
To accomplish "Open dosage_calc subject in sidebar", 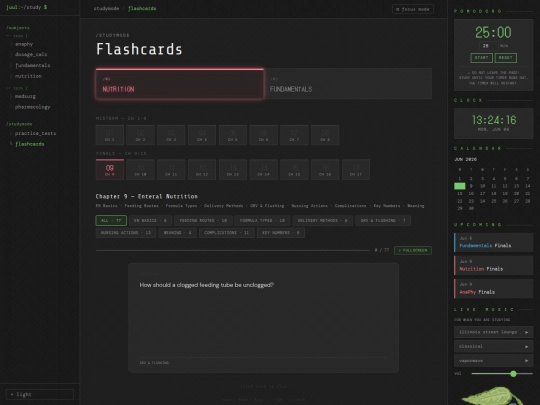I will 31,54.
